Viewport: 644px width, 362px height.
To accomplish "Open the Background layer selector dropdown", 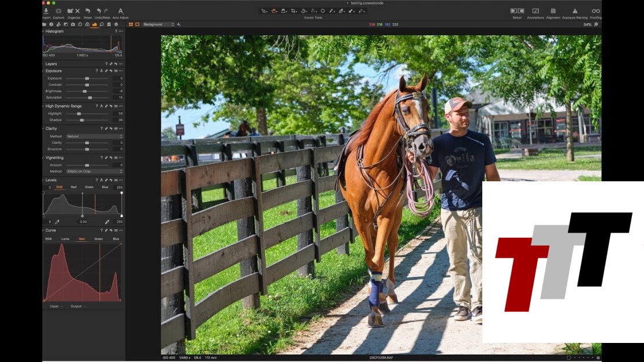I will [158, 24].
